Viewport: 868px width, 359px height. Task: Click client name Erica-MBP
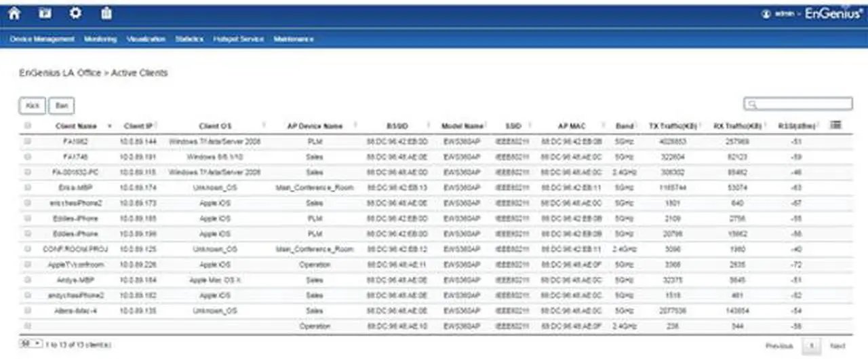point(76,187)
